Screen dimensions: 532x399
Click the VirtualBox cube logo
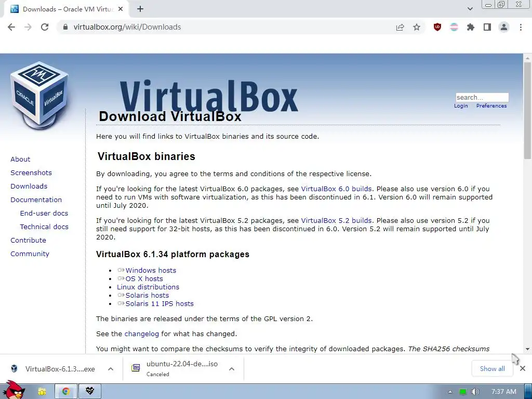39,95
